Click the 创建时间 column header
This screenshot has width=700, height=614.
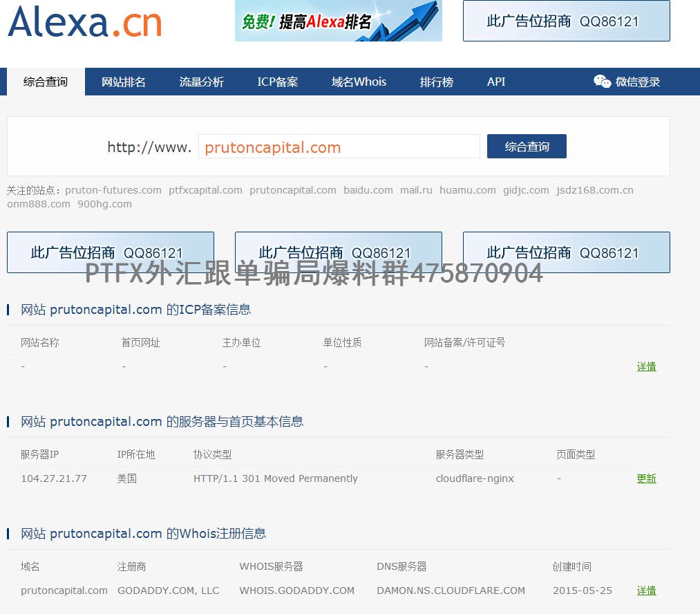tap(572, 567)
